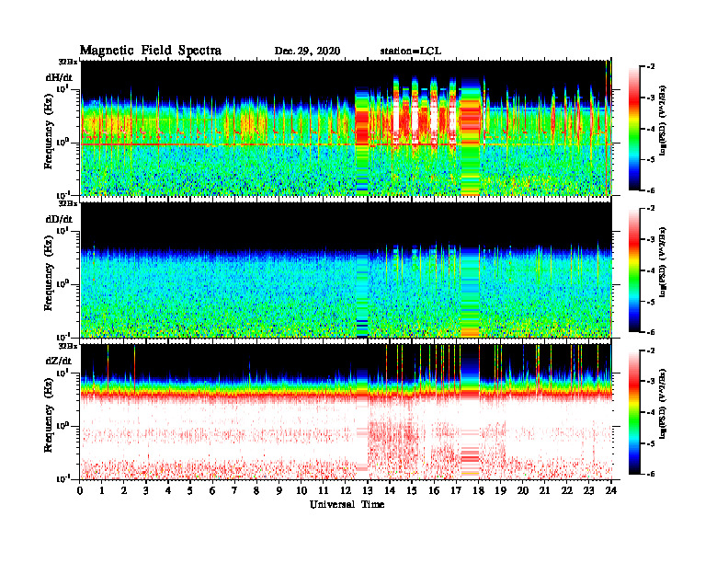Screen dimensions: 728x563
Task: Click the '-6' value on the dZ/dt color bar
Action: pos(651,474)
